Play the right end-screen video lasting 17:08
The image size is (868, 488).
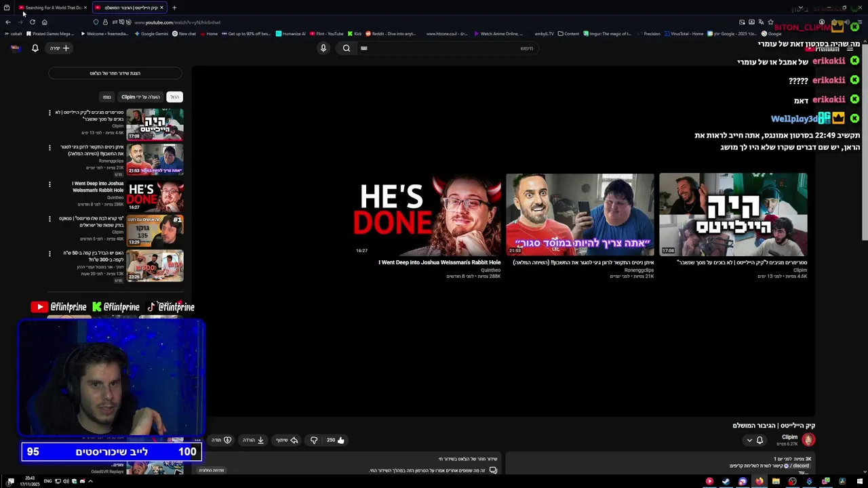pyautogui.click(x=733, y=215)
